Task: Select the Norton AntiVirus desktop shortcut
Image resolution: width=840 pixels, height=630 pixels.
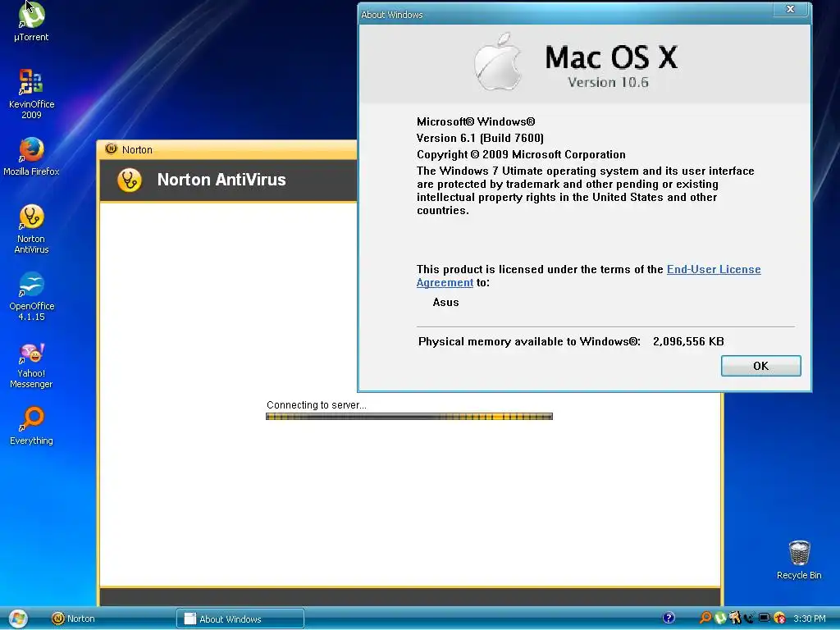Action: pos(31,229)
